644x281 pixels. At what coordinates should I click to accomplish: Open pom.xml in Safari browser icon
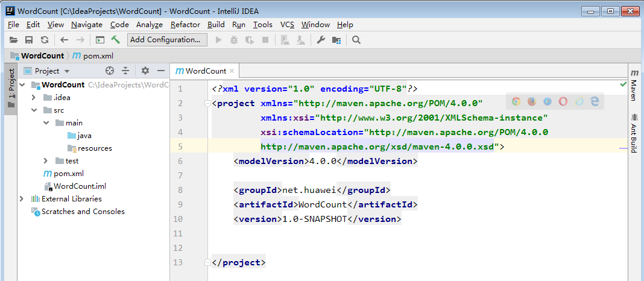point(548,101)
